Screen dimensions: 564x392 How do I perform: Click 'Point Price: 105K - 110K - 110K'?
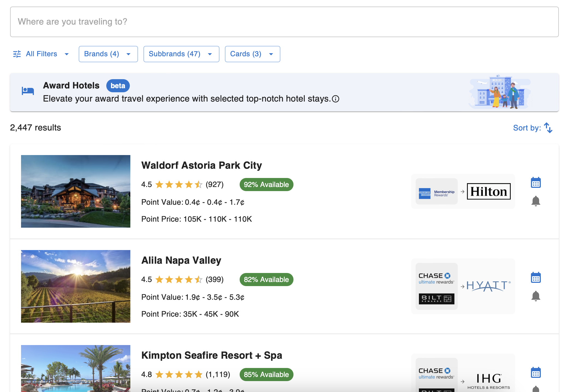(x=197, y=219)
